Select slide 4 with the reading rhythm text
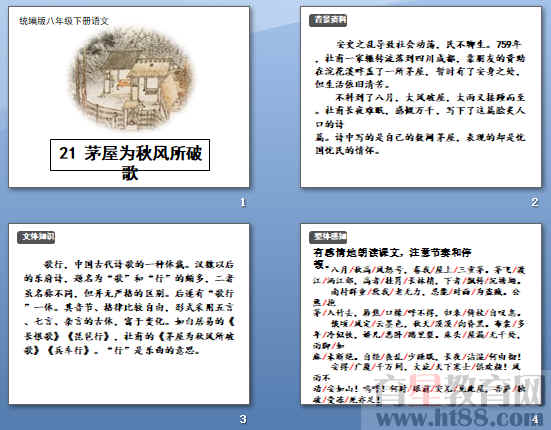The width and height of the screenshot is (551, 430). pyautogui.click(x=421, y=314)
